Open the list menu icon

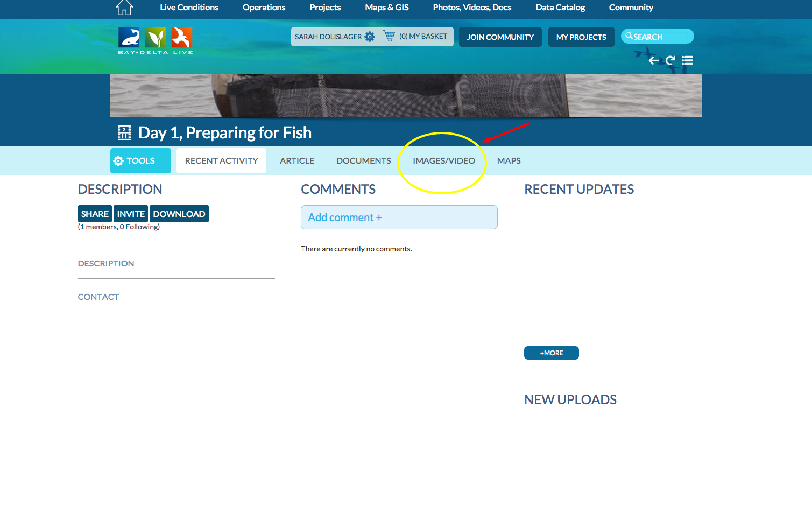pos(687,60)
